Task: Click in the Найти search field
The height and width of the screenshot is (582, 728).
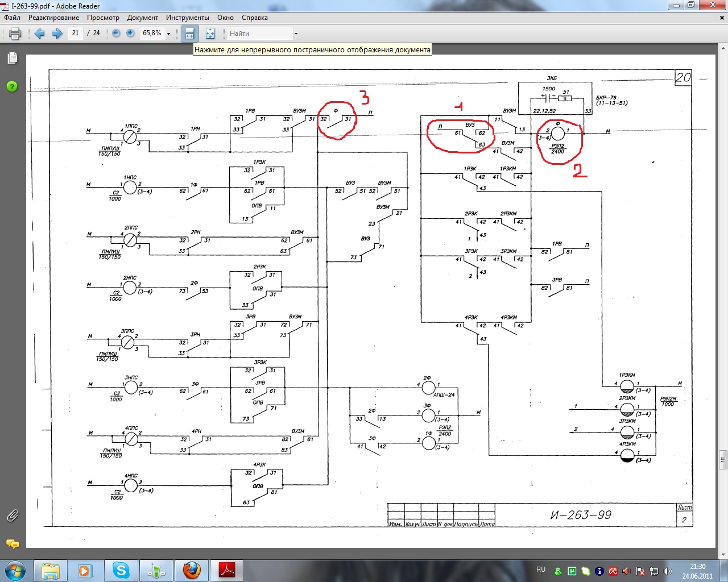Action: tap(259, 34)
